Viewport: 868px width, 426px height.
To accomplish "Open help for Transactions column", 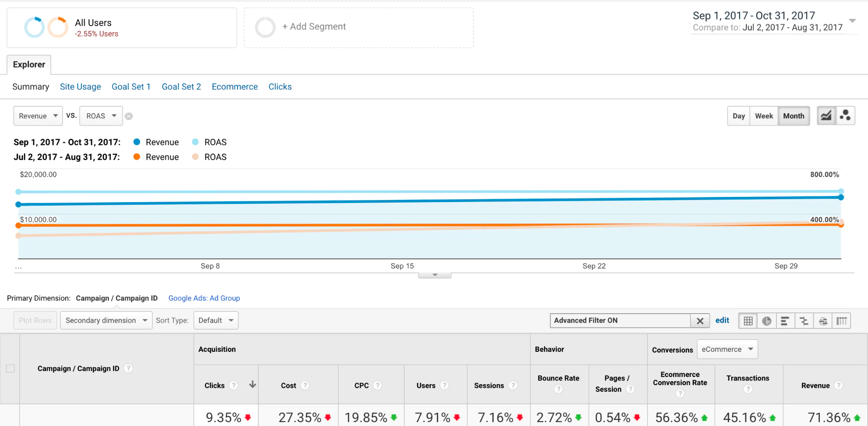I will [x=748, y=389].
